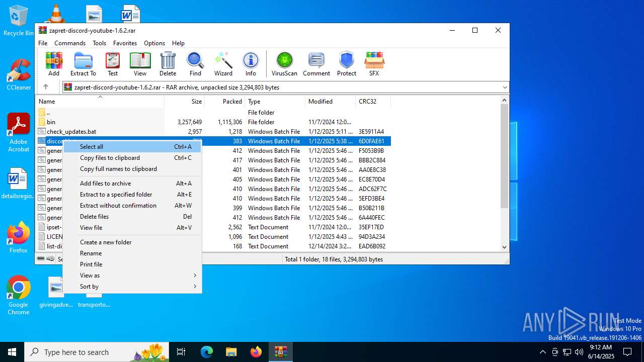644x362 pixels.
Task: Click WinRAR taskbar icon
Action: coord(280,352)
